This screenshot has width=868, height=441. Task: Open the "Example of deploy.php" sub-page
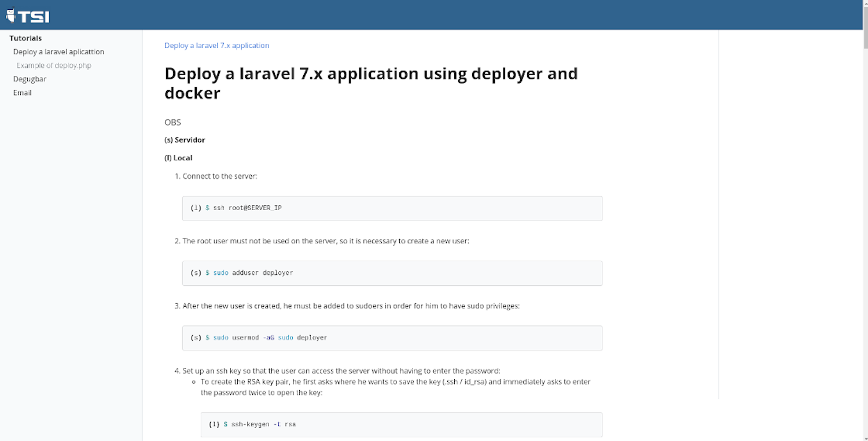[54, 65]
